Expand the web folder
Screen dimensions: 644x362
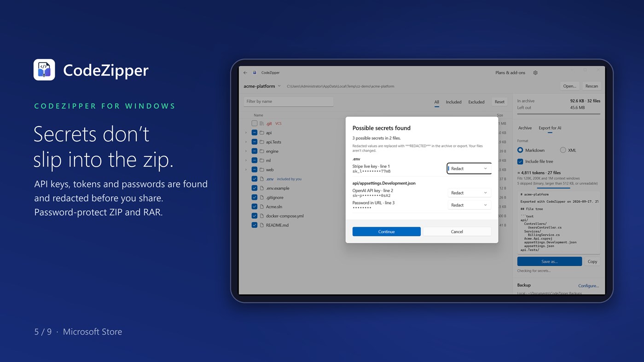click(246, 170)
